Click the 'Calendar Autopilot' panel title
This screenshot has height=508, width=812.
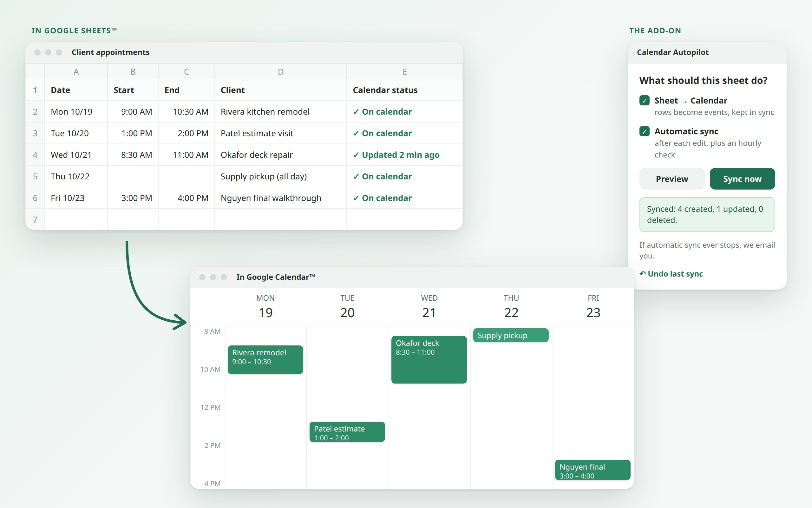pyautogui.click(x=672, y=52)
